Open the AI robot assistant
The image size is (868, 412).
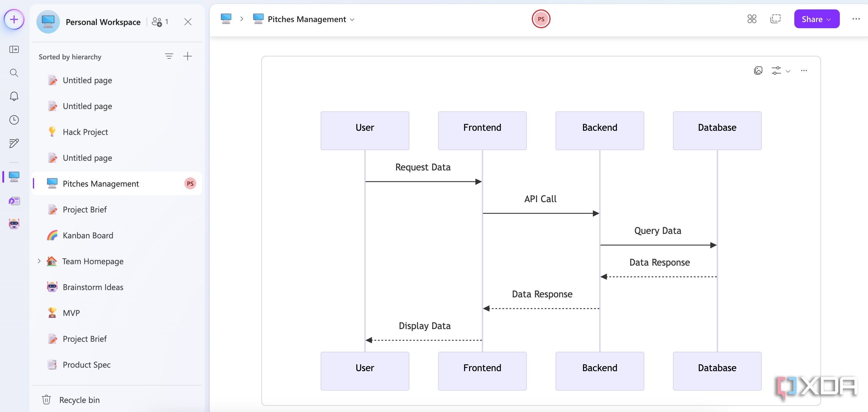pos(14,224)
